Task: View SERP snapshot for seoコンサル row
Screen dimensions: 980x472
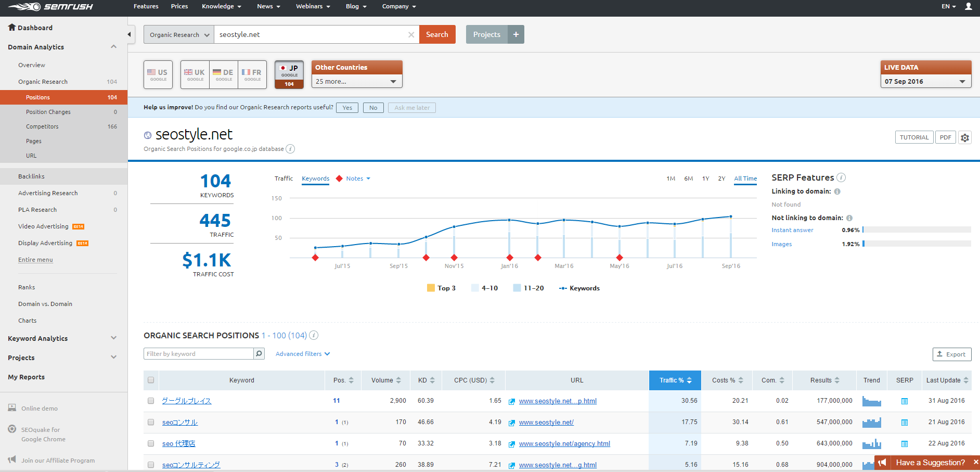Action: pos(905,423)
